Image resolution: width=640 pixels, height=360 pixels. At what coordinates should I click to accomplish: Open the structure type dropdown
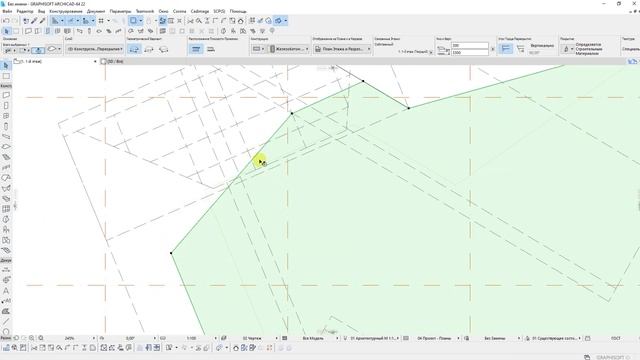pos(258,49)
